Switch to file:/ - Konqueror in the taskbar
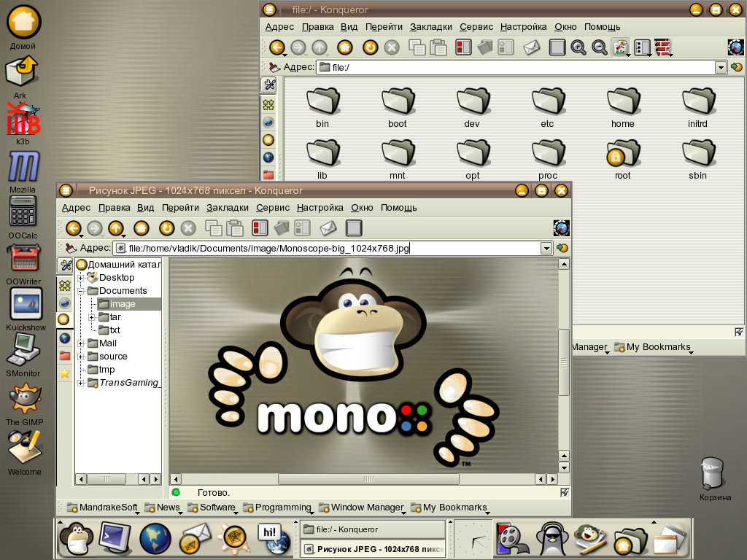The image size is (747, 560). click(373, 529)
